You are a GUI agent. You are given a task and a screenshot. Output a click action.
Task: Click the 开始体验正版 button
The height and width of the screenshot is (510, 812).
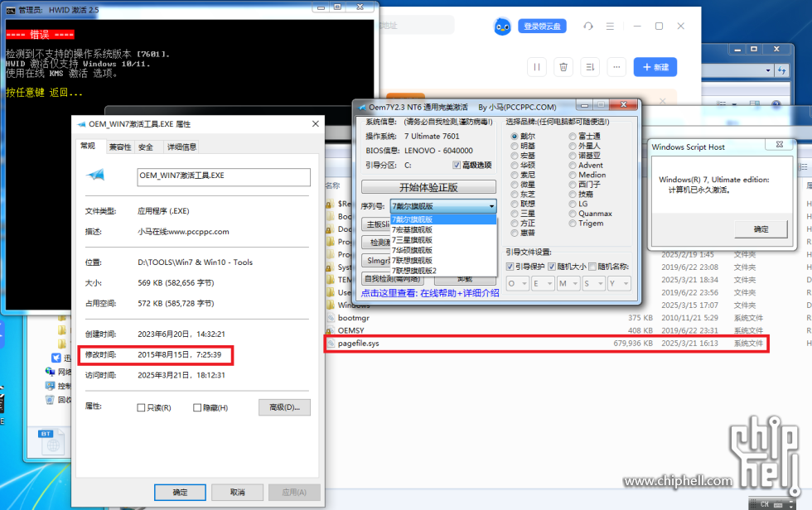[x=428, y=187]
